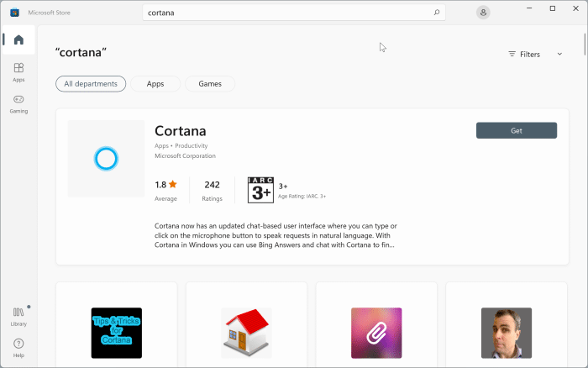Open the man's face portrait app tile
588x368 pixels.
[x=507, y=333]
